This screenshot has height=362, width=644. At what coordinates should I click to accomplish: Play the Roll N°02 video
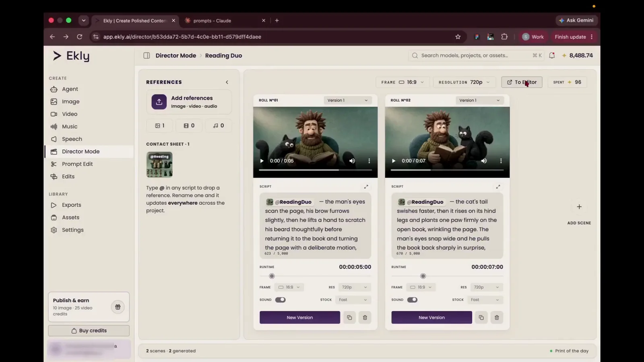click(x=394, y=161)
